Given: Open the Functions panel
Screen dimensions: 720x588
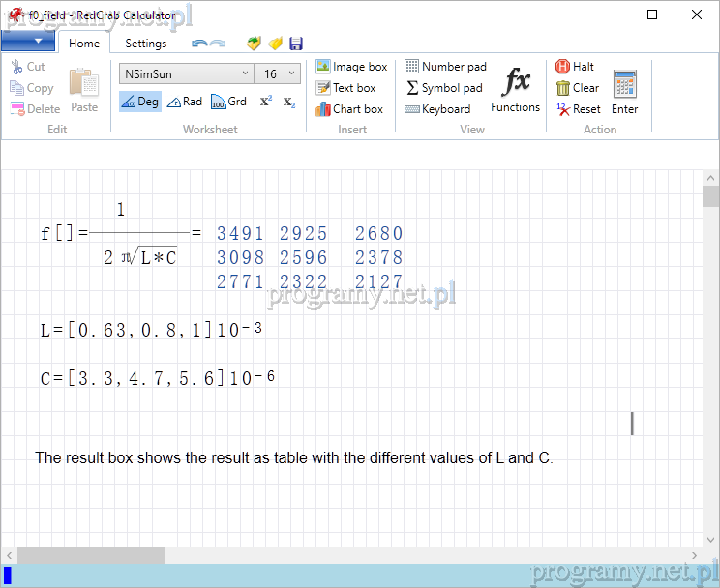Looking at the screenshot, I should click(515, 89).
